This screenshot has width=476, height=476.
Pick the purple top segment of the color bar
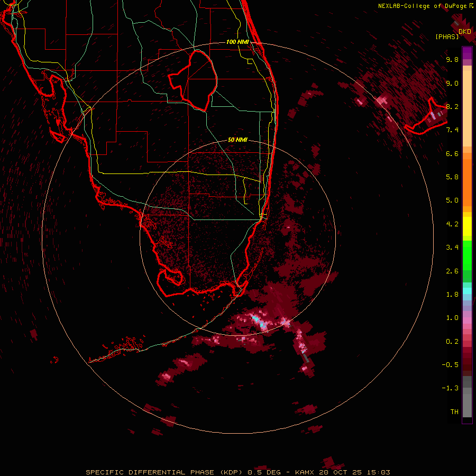point(467,53)
